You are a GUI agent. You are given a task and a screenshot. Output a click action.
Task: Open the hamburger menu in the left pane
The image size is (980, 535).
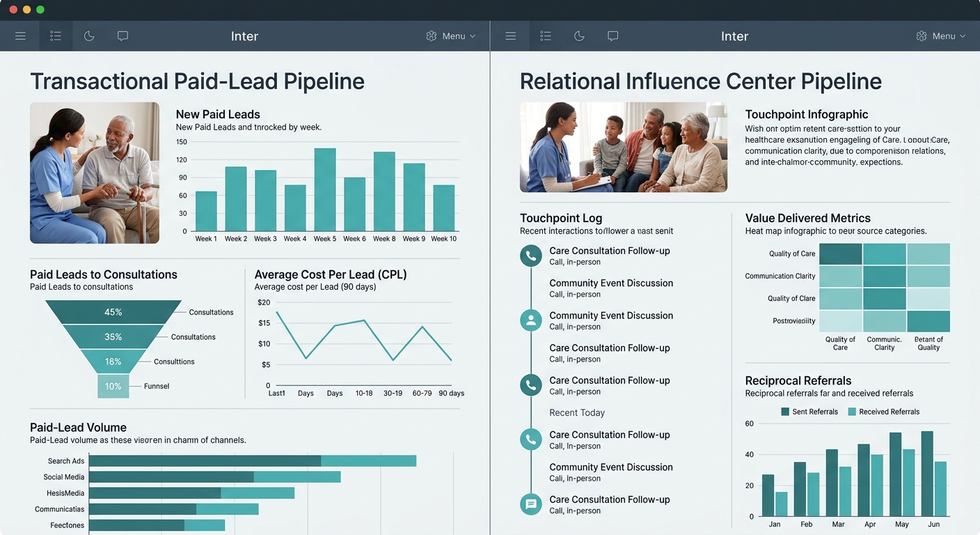pyautogui.click(x=21, y=36)
